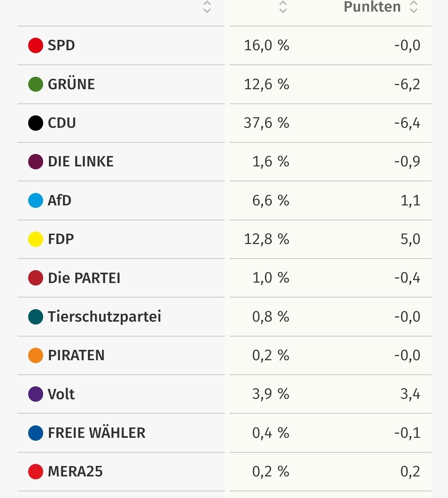Click the black CDU party dot
The image size is (448, 498).
(36, 123)
